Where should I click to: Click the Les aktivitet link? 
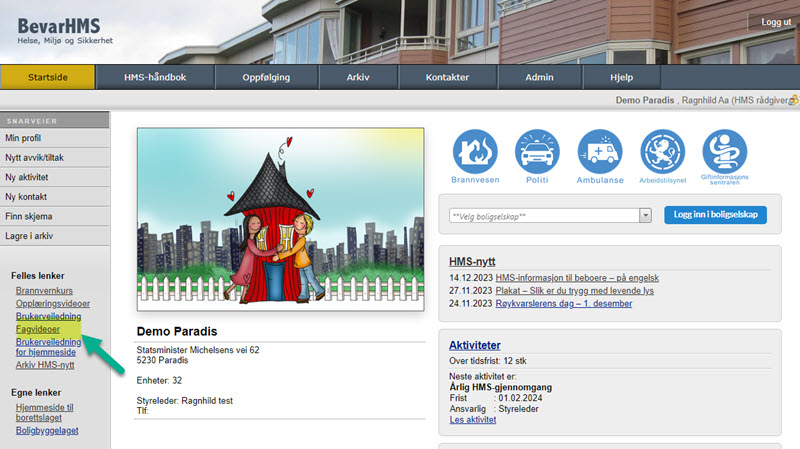(473, 420)
